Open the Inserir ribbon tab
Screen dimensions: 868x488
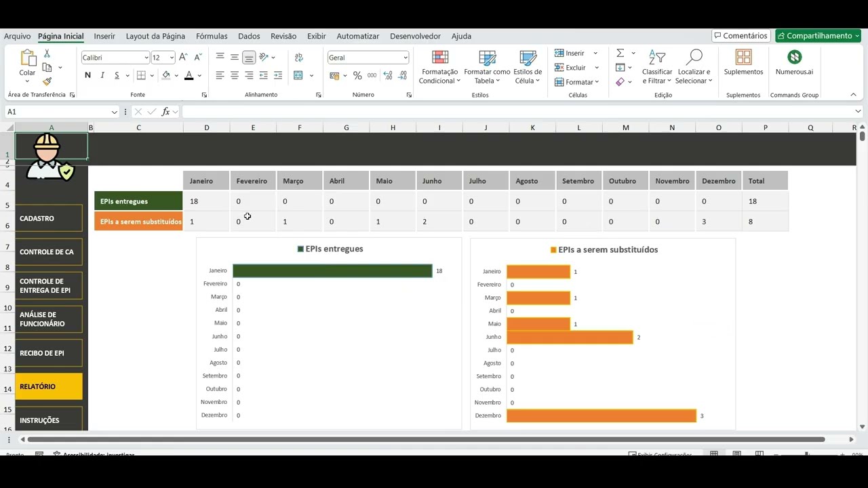(104, 36)
